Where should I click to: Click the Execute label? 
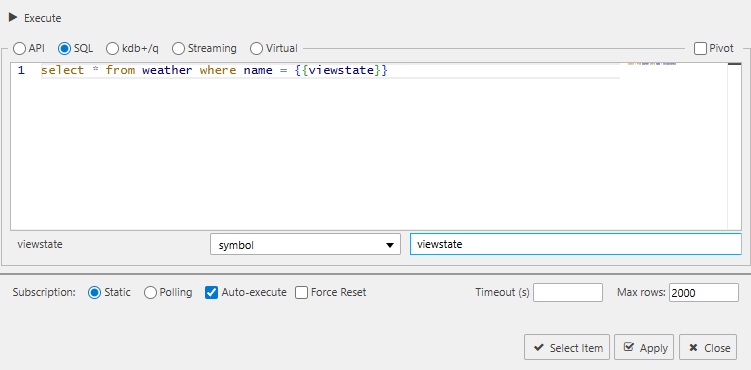[x=43, y=18]
